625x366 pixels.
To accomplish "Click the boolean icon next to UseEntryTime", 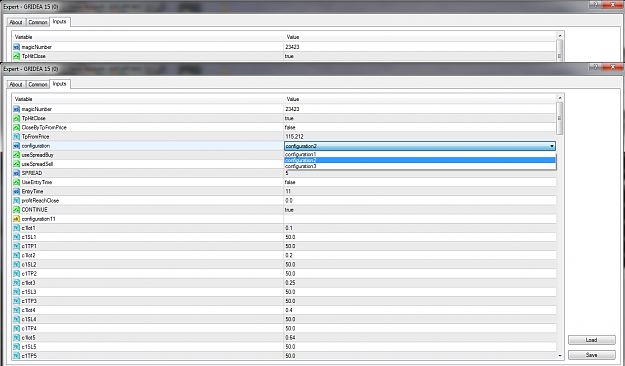I will (x=16, y=182).
